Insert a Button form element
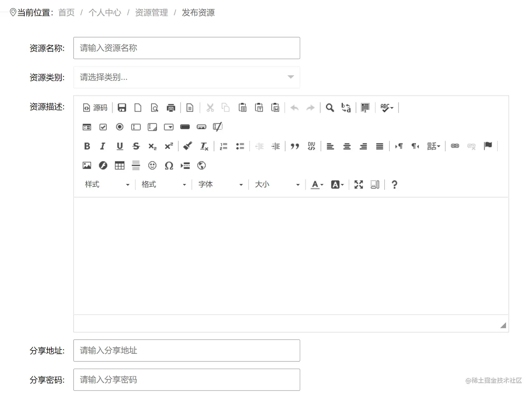This screenshot has height=394, width=532. (x=185, y=127)
